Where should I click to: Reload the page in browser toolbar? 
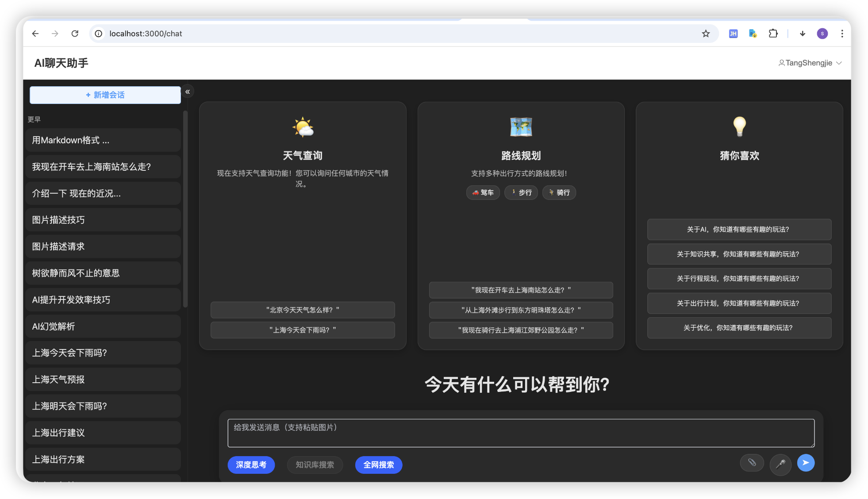(x=75, y=34)
